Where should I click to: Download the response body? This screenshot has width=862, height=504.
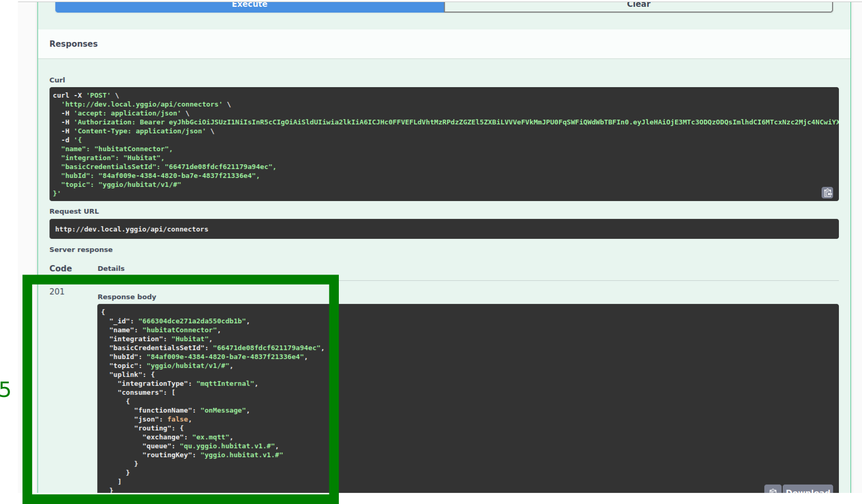click(x=808, y=489)
